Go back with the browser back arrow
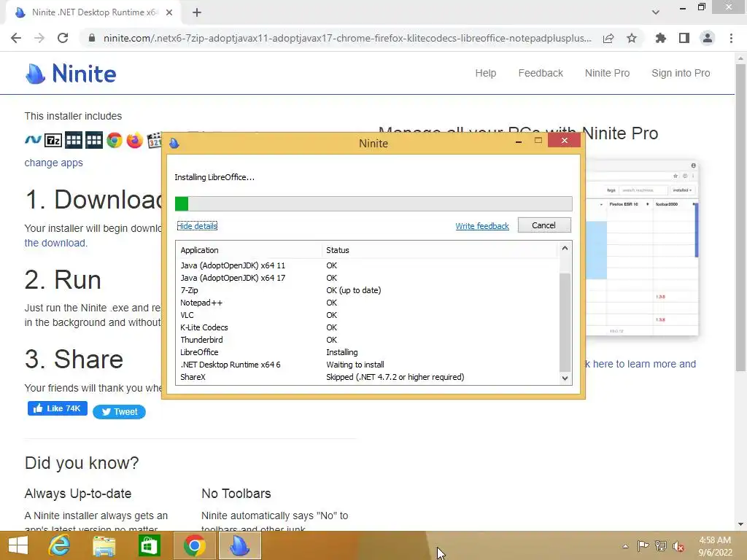747x560 pixels. [x=16, y=38]
